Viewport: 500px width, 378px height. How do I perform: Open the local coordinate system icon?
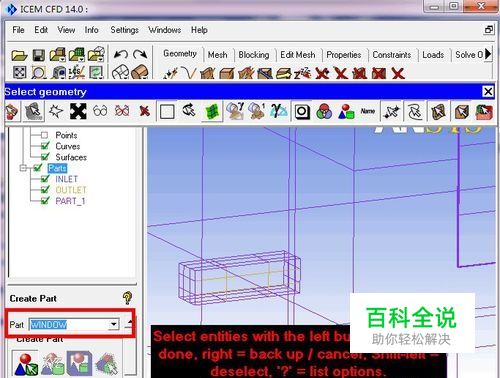(77, 72)
